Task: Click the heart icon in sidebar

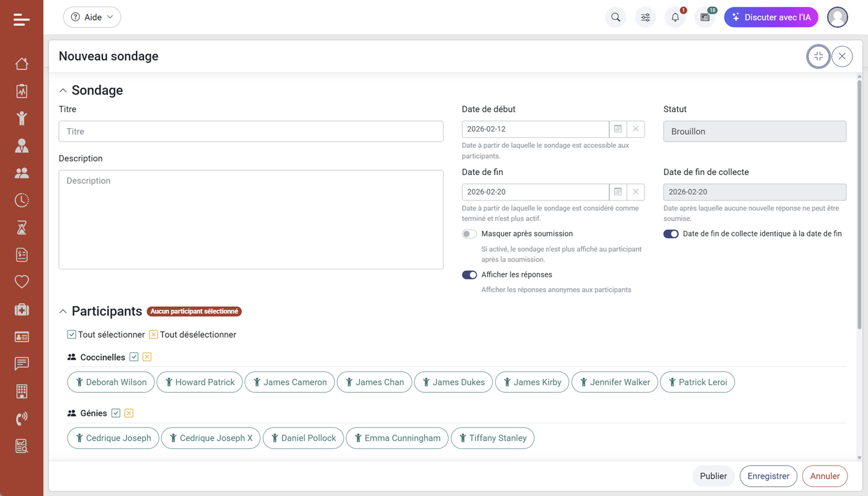Action: [22, 282]
